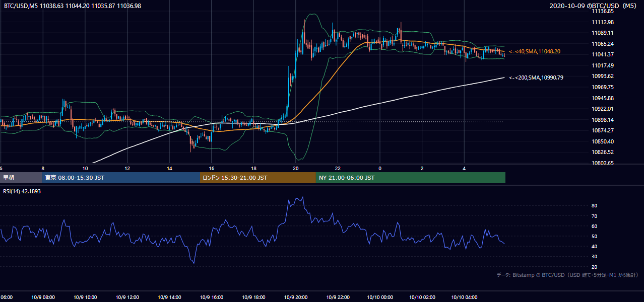Click the RSI scale value 80
Image resolution: width=644 pixels, height=302 pixels.
point(594,206)
